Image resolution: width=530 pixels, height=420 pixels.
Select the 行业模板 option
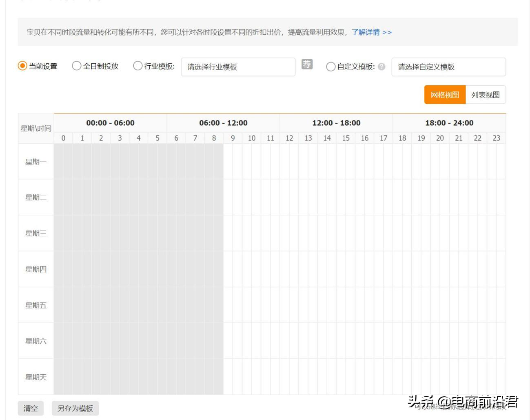tap(137, 66)
